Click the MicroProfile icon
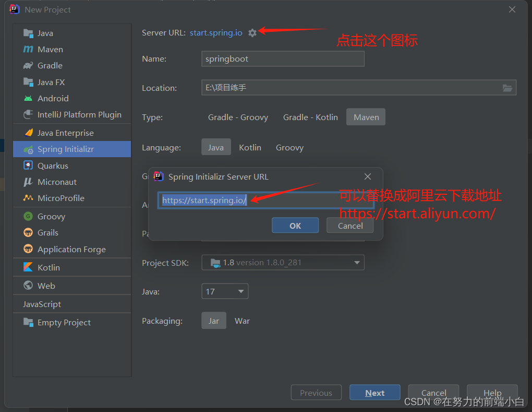The width and height of the screenshot is (532, 412). (x=28, y=198)
